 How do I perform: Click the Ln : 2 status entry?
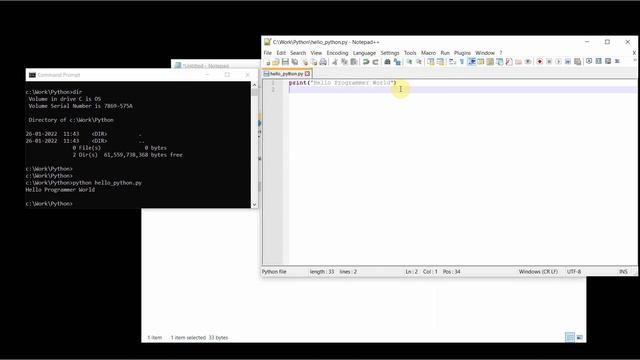coord(411,272)
